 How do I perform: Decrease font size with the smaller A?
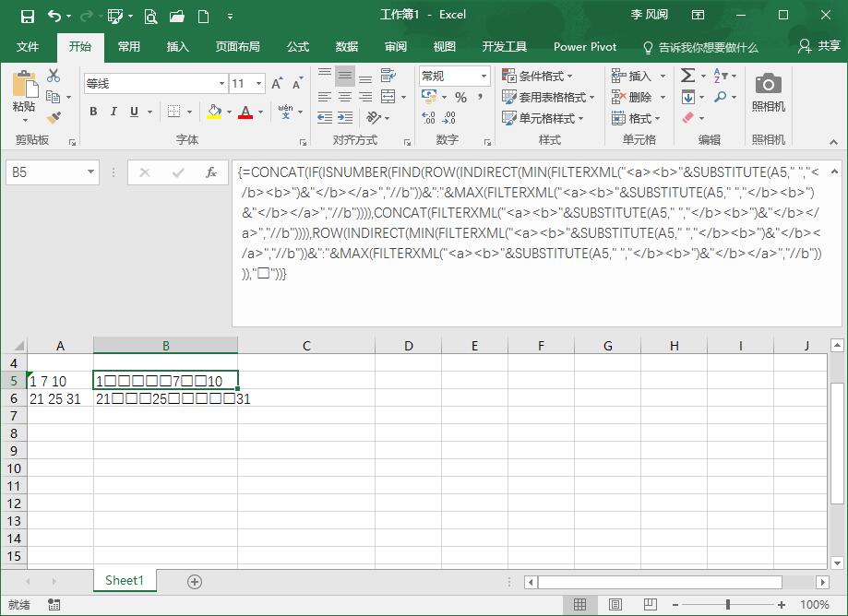pos(297,84)
